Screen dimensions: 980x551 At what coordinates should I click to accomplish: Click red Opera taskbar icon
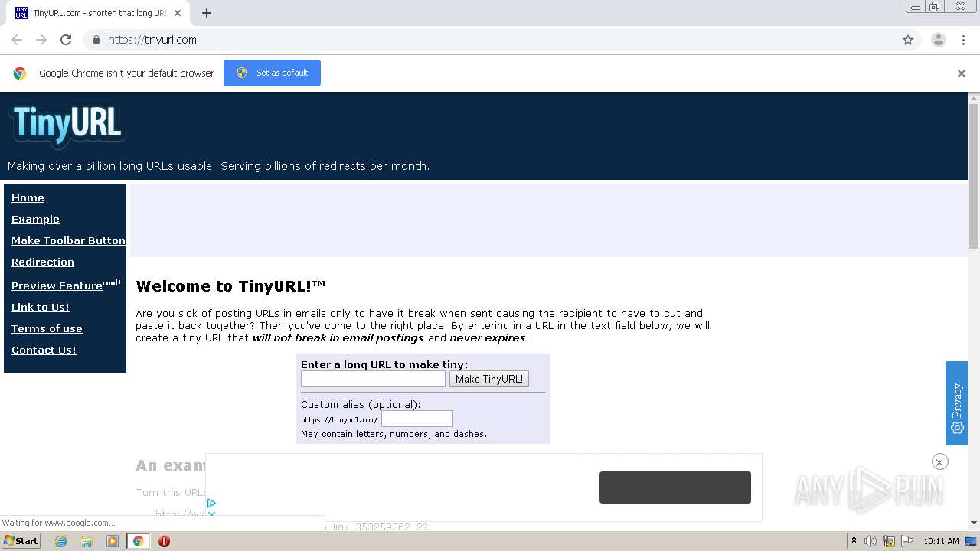tap(164, 541)
